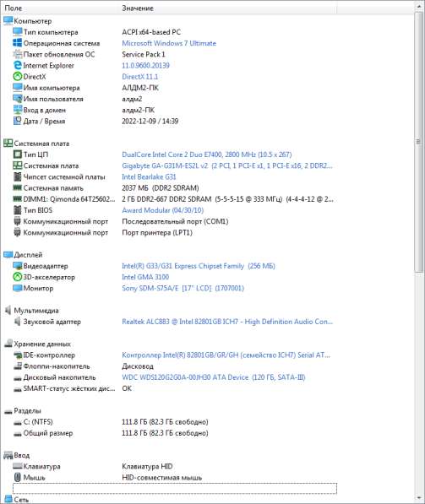Open the DirectX 11.1 link
Image resolution: width=425 pixels, height=504 pixels.
(x=140, y=77)
